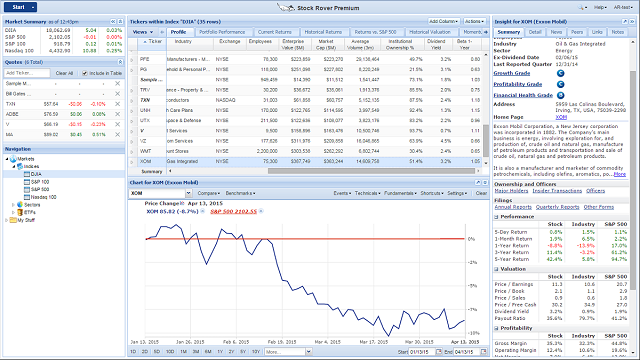Remove TXN from the quotes list
Screen dimensions: 640x360
[x=118, y=104]
